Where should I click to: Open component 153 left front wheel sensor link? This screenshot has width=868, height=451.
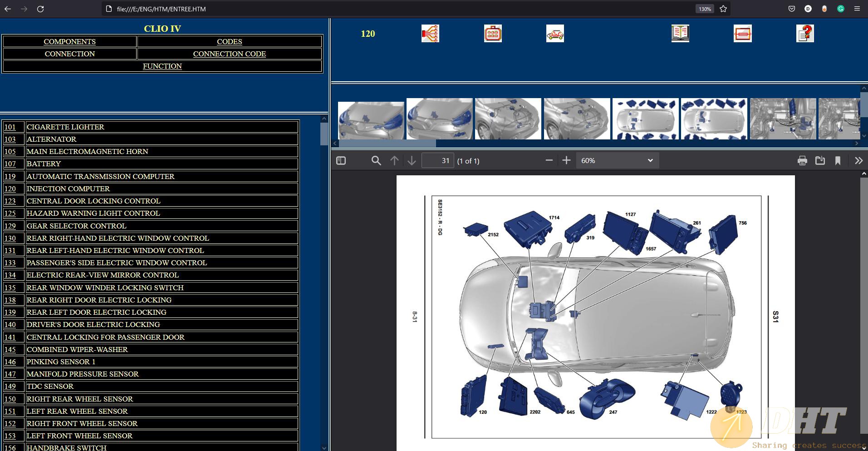(10, 436)
